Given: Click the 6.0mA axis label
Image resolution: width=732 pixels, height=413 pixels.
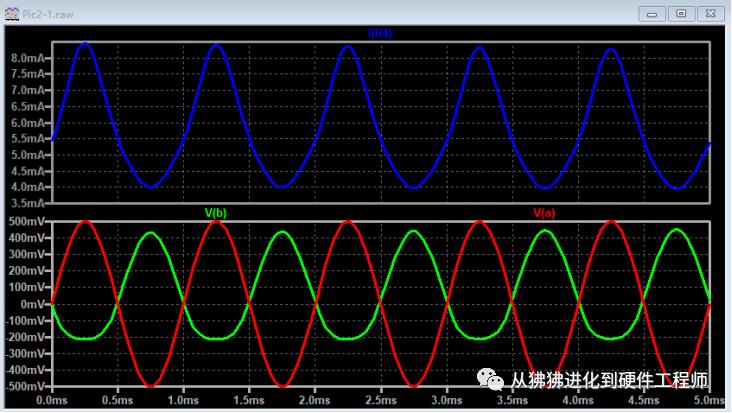Looking at the screenshot, I should tap(28, 123).
